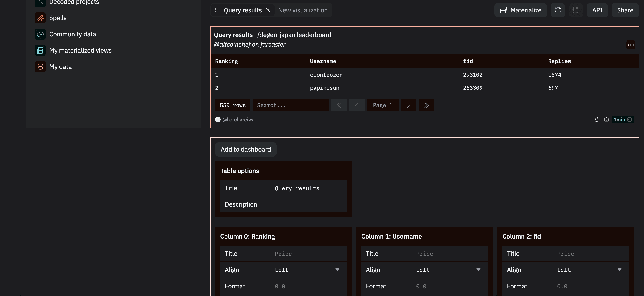Click the 293102 fid cell
644x296 pixels.
pos(473,75)
